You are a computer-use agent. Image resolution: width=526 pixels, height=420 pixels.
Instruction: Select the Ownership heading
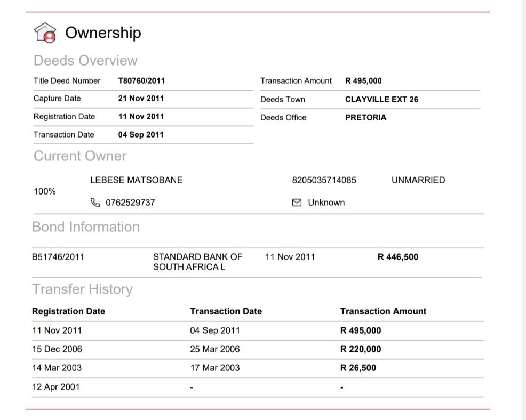103,33
